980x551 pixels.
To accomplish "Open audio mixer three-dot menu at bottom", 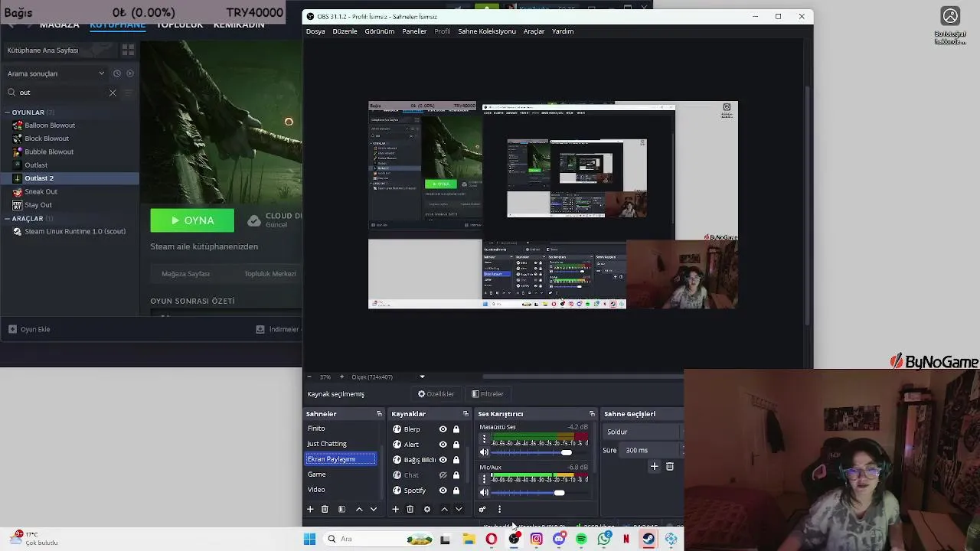I will (x=499, y=509).
